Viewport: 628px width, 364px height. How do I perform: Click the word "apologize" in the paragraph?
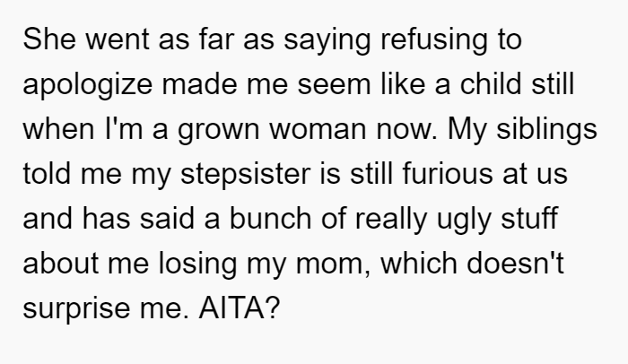[88, 85]
